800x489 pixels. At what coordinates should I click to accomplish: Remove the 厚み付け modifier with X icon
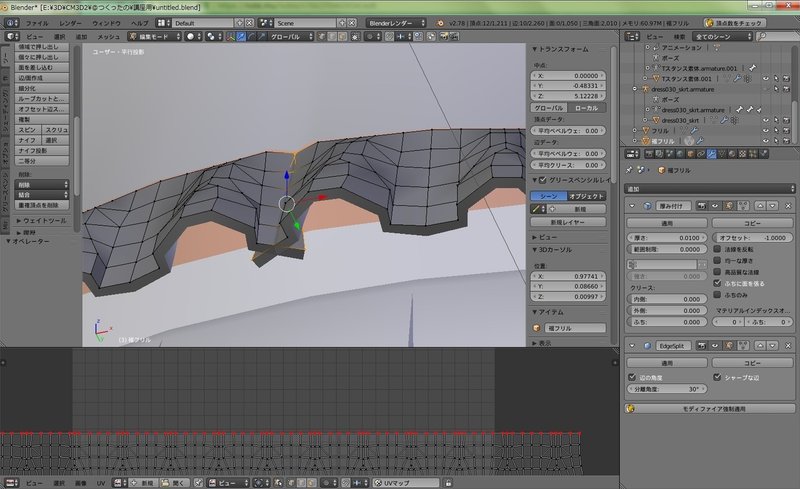click(790, 204)
